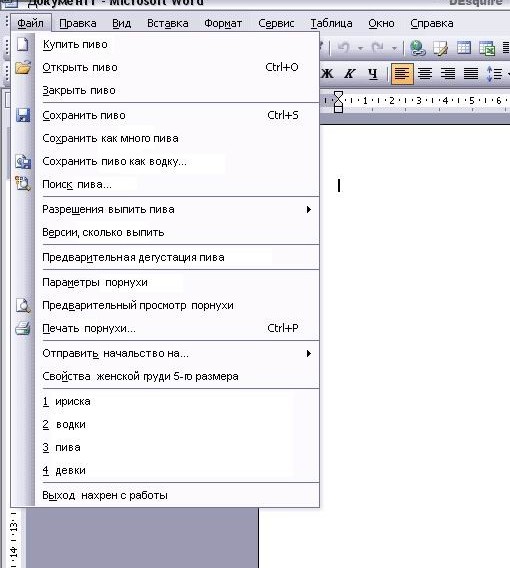The width and height of the screenshot is (510, 568).
Task: Choose Версии, сколько выпить item
Action: pos(177,232)
